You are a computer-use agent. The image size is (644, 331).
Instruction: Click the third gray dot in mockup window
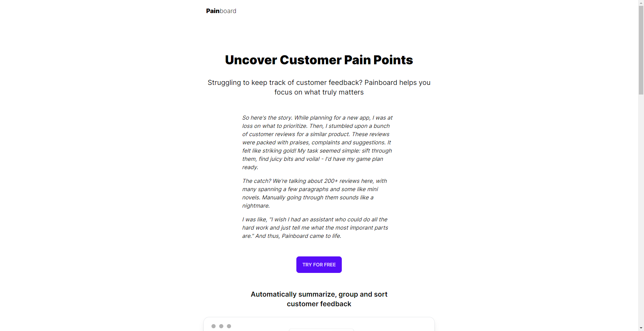229,326
